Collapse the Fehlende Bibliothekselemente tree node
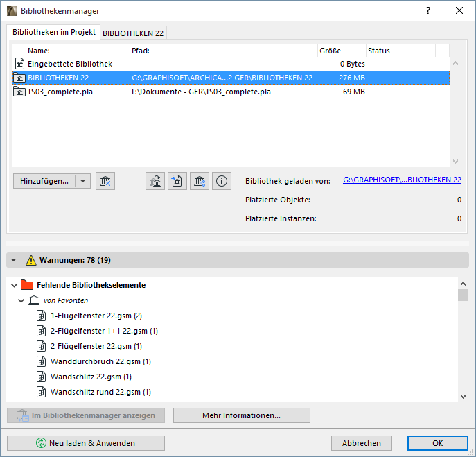The image size is (476, 457). [14, 285]
